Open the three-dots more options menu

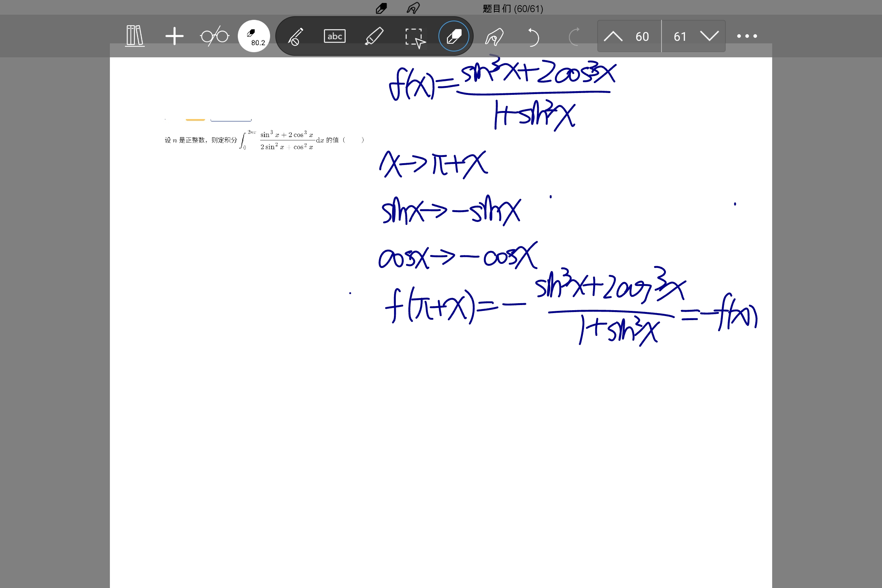747,36
